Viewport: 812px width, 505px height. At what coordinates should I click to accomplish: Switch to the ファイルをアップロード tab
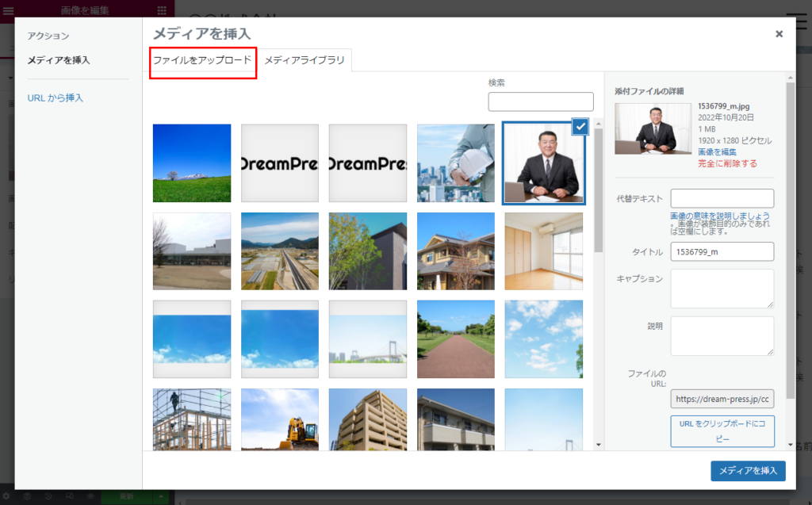click(x=202, y=60)
